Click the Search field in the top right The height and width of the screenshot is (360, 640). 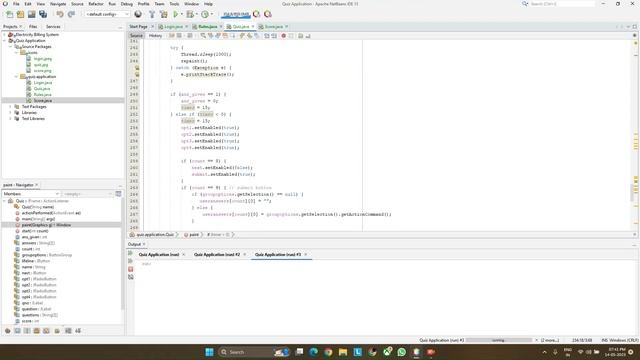point(562,4)
